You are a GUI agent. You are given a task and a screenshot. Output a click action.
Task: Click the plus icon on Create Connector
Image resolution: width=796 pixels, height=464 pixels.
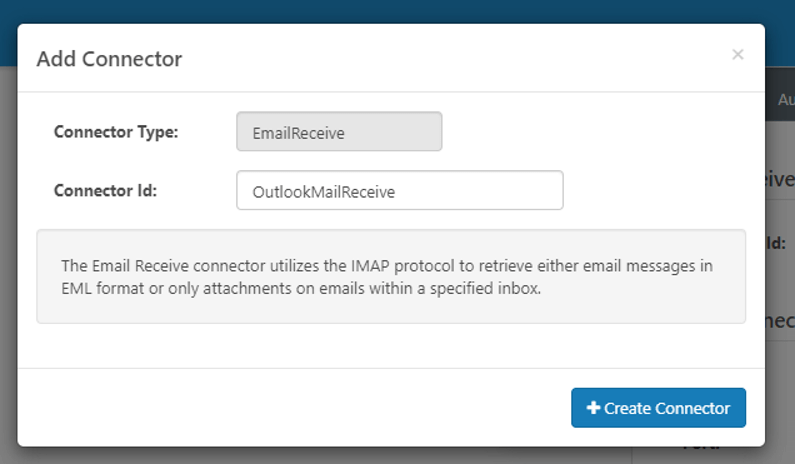click(593, 408)
